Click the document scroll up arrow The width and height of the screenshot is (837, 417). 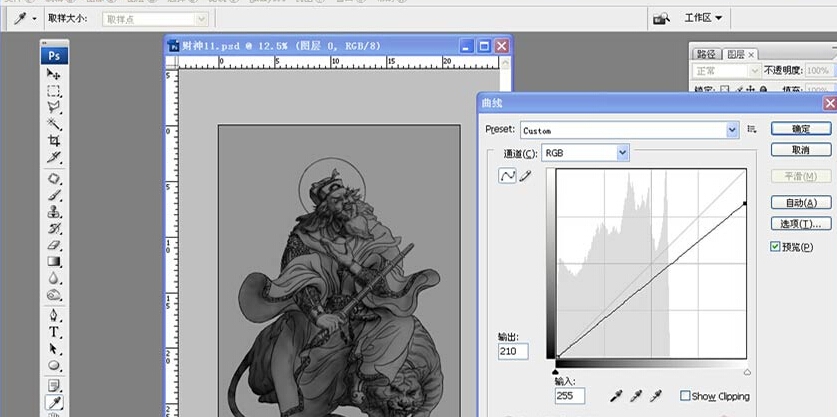coord(505,63)
